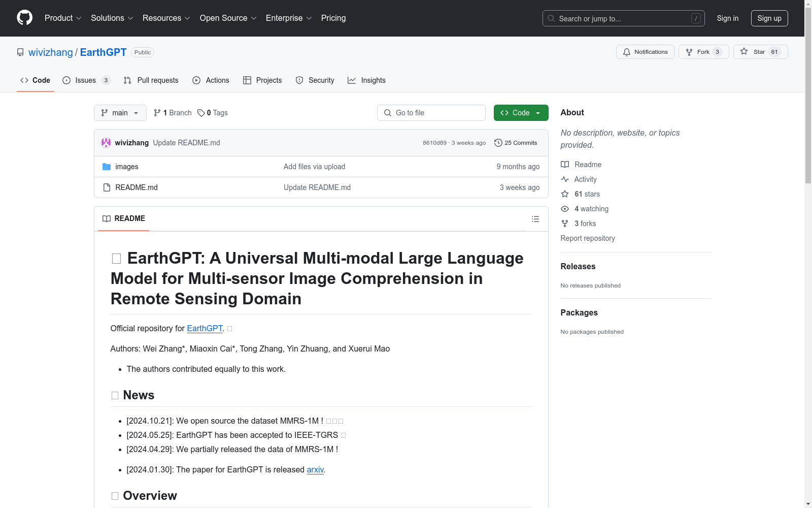
Task: Switch to the Issues tab
Action: [x=86, y=80]
